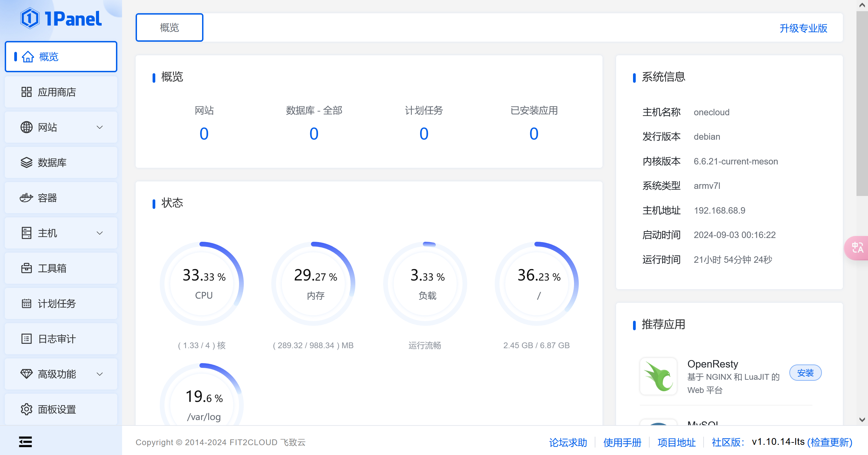The width and height of the screenshot is (868, 455).
Task: Click the pink translate floating icon
Action: tap(857, 248)
